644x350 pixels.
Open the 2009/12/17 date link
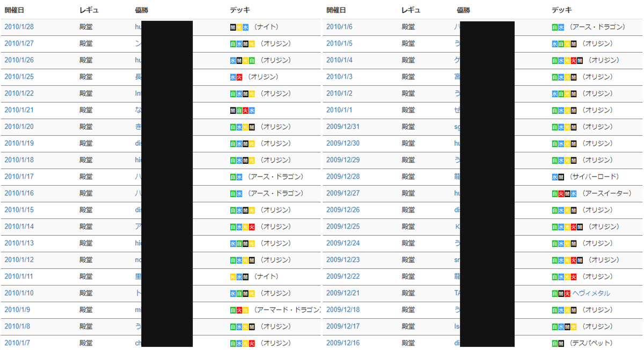tap(343, 326)
